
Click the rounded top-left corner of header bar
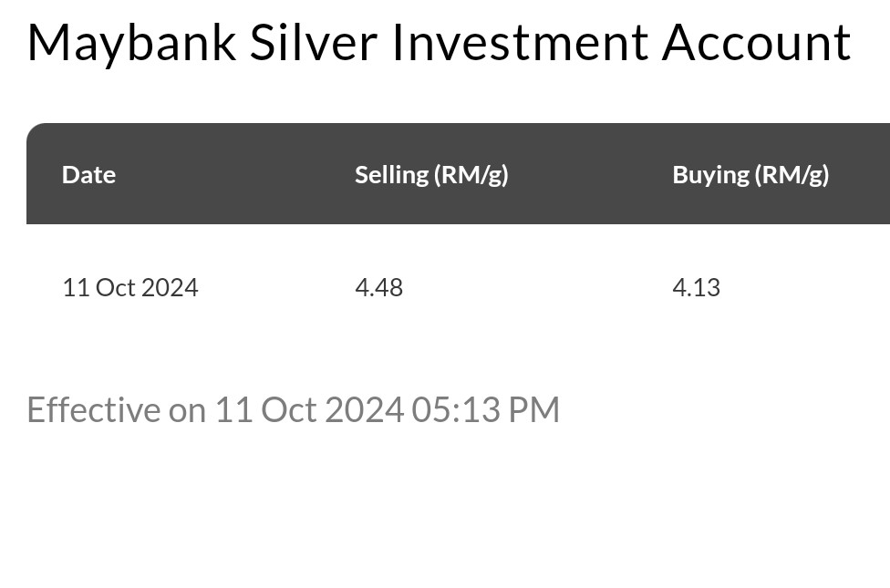(x=36, y=133)
